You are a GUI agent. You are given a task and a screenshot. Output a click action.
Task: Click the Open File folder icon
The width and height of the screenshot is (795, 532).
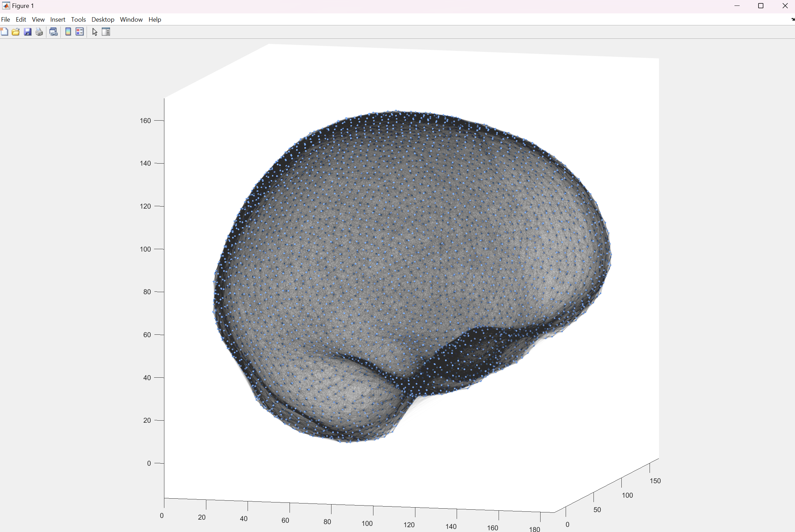[x=16, y=32]
